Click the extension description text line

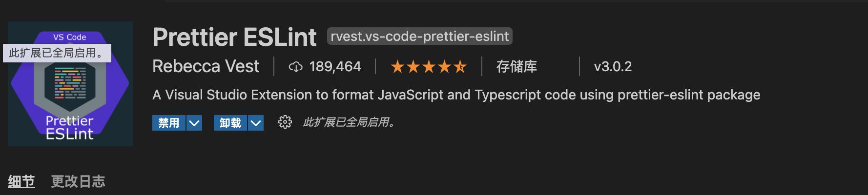coord(456,95)
